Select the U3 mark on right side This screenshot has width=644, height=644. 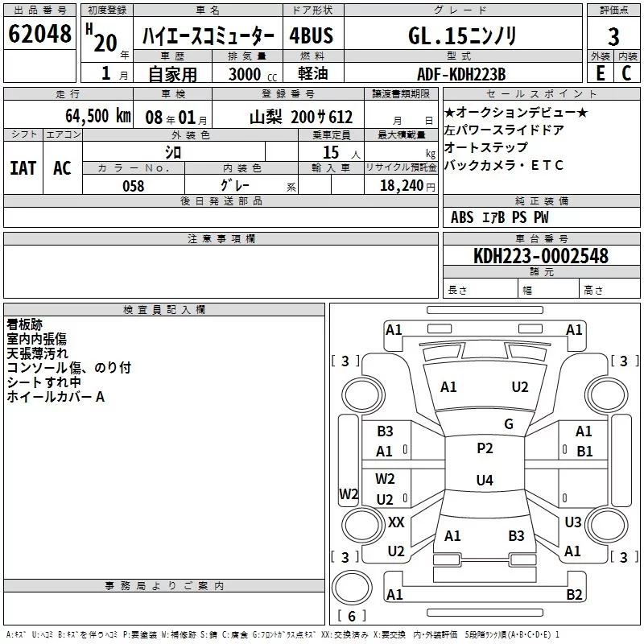click(573, 522)
